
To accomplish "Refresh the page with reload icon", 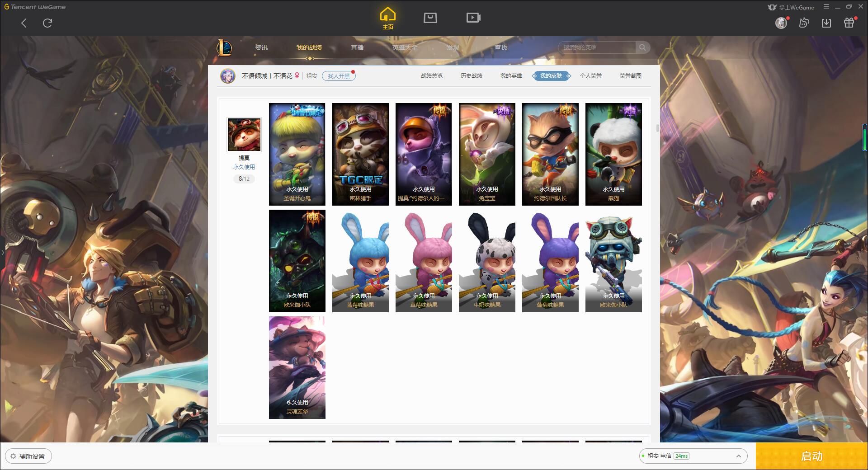I will tap(47, 23).
